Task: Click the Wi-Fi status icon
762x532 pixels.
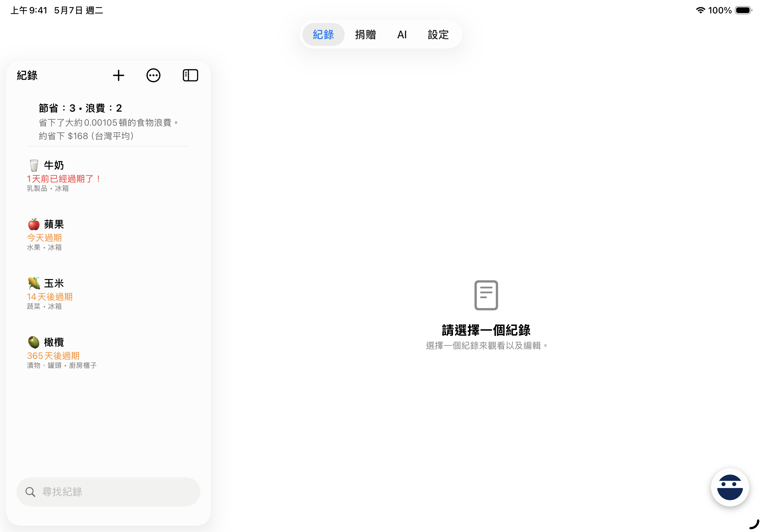Action: [x=701, y=10]
